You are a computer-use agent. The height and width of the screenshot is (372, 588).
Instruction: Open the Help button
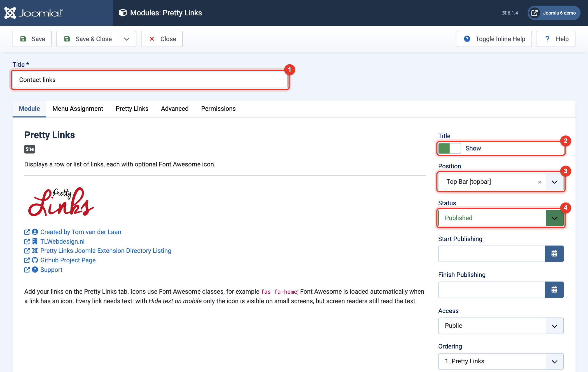point(556,39)
